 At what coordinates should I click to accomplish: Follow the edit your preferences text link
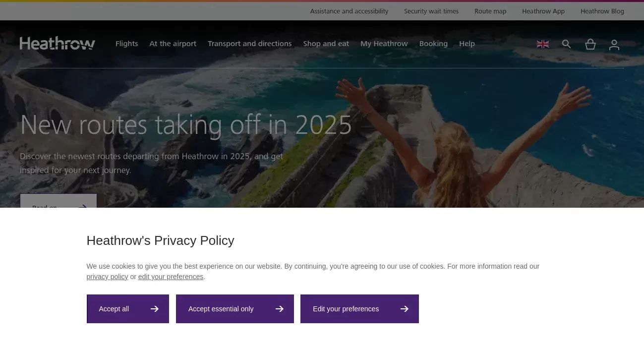tap(171, 277)
